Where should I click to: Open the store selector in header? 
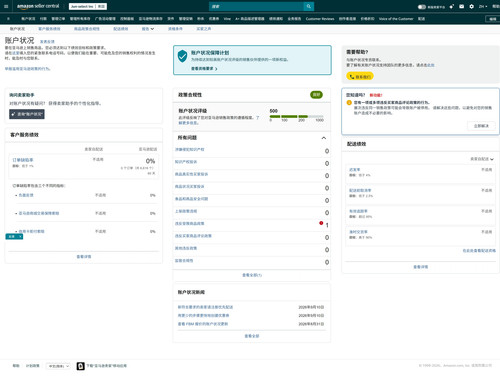pyautogui.click(x=88, y=6)
